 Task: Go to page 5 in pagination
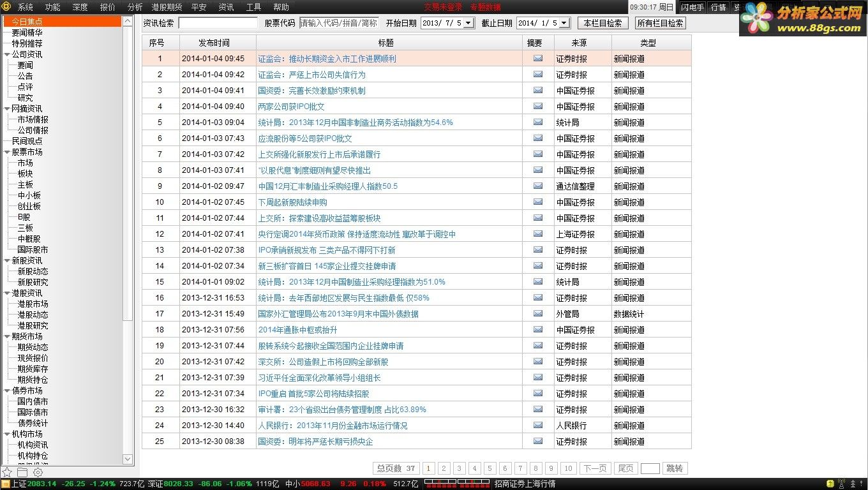(490, 468)
